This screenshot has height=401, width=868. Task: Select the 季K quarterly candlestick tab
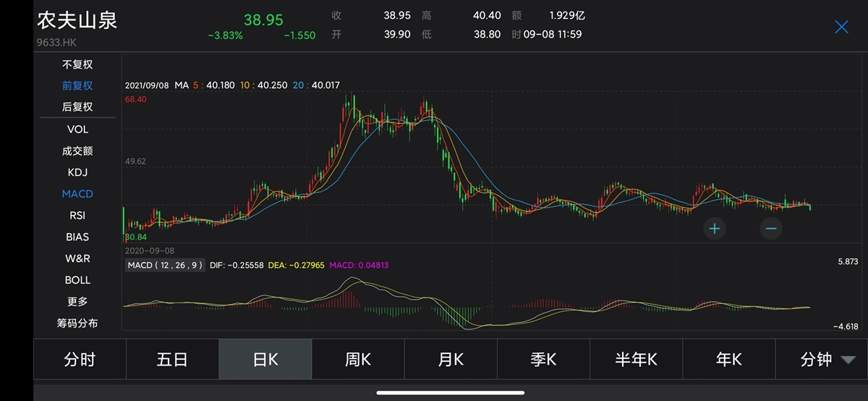click(x=543, y=359)
